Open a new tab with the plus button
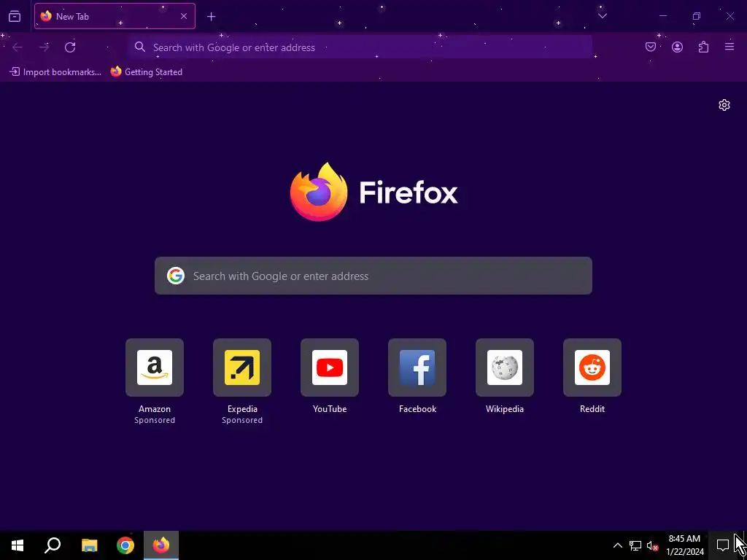The height and width of the screenshot is (560, 747). (211, 17)
